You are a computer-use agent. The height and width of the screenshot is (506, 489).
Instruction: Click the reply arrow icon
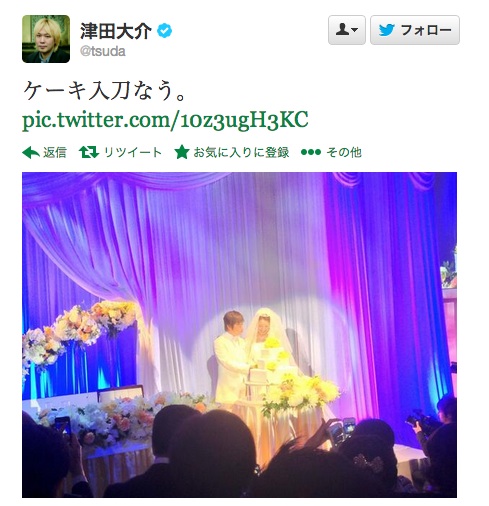pos(31,153)
